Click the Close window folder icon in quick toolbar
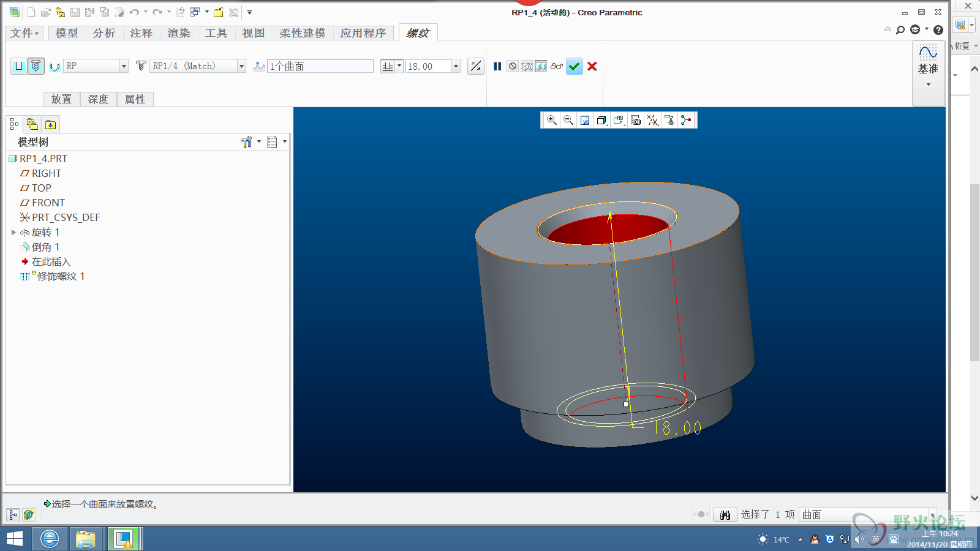This screenshot has height=551, width=980. (x=218, y=12)
